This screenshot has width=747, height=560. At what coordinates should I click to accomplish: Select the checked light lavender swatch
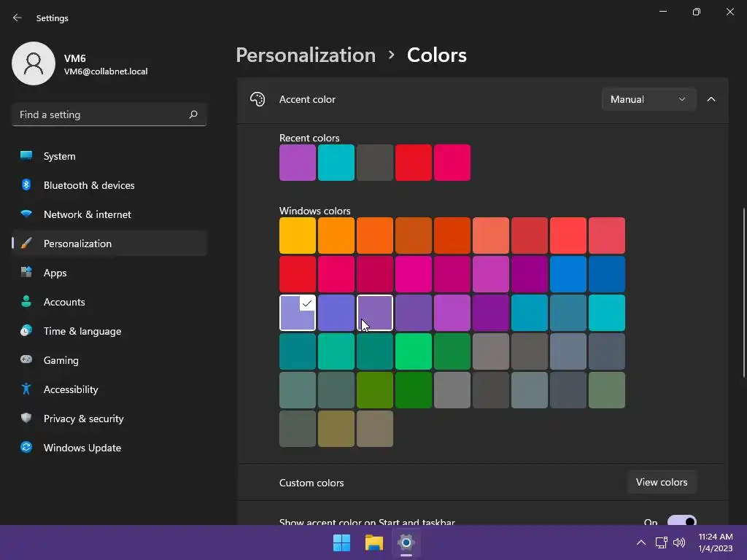point(298,312)
